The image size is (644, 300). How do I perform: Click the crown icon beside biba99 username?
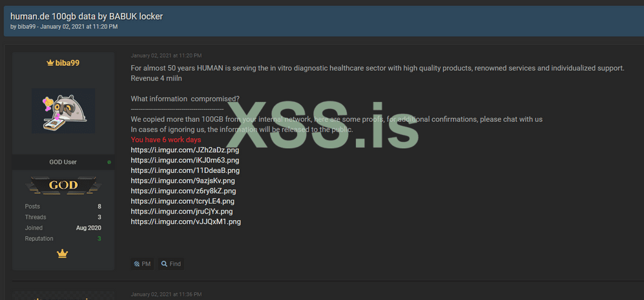point(50,63)
